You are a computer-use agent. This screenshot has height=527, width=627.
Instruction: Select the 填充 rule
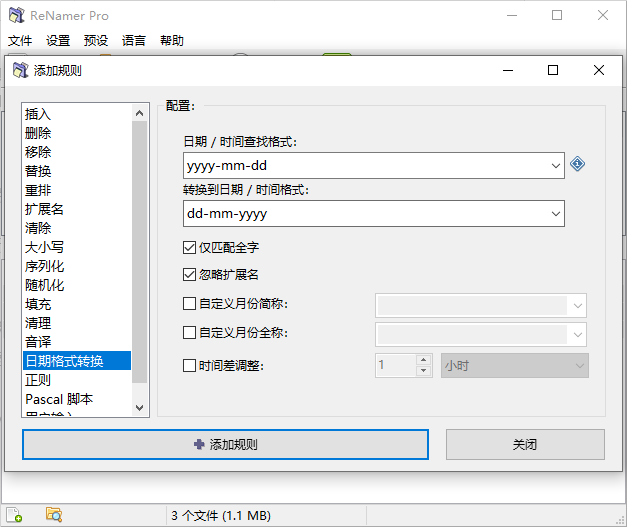click(77, 304)
